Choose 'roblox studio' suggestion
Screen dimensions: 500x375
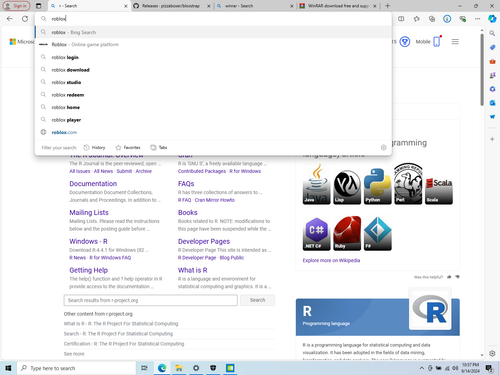click(x=213, y=82)
